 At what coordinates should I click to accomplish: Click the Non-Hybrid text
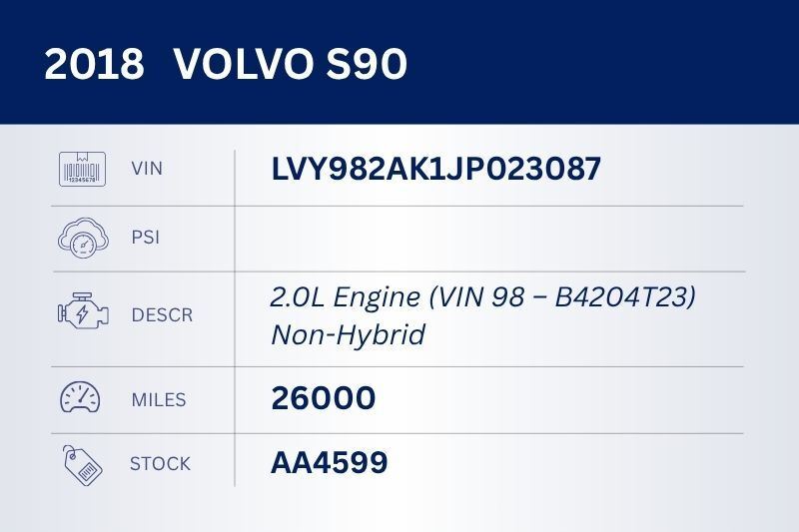click(348, 335)
